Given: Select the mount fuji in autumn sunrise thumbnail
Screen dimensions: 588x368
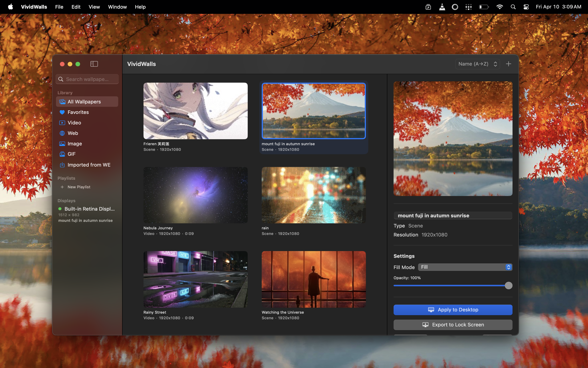Looking at the screenshot, I should click(x=314, y=111).
